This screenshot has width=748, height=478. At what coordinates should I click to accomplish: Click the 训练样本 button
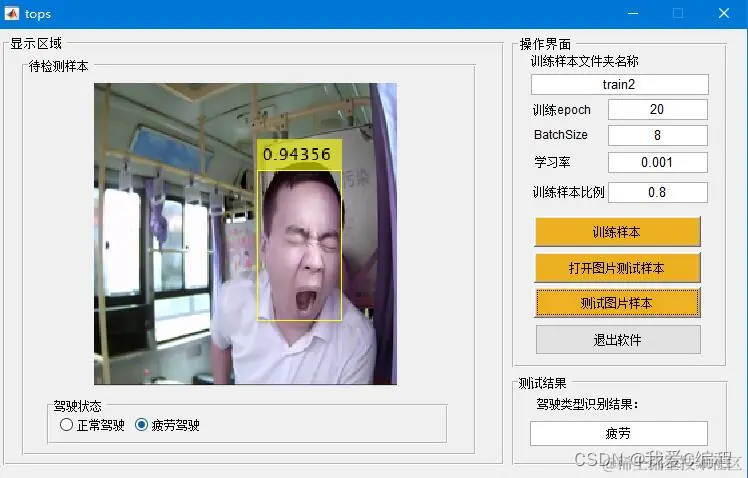pos(617,232)
